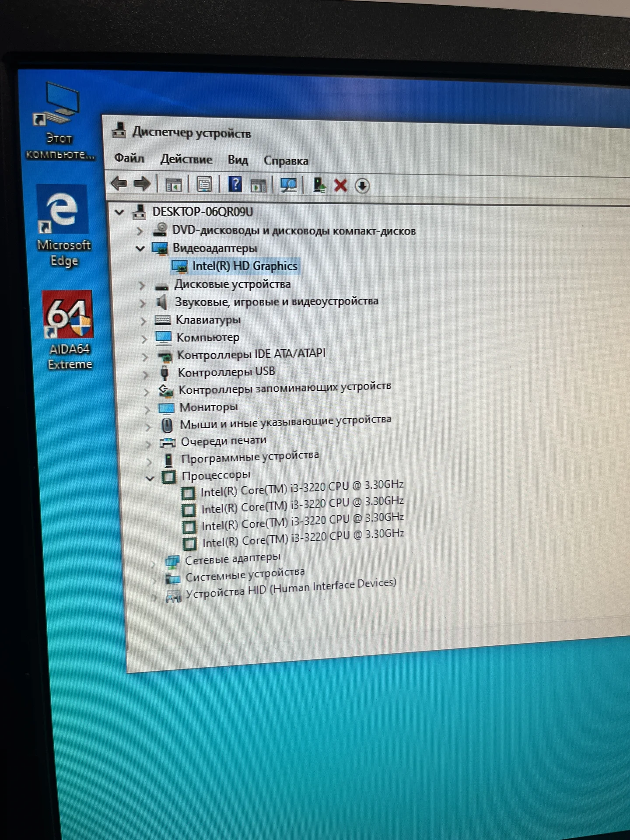Click the blue Help question mark icon
Viewport: 630px width, 840px height.
235,184
